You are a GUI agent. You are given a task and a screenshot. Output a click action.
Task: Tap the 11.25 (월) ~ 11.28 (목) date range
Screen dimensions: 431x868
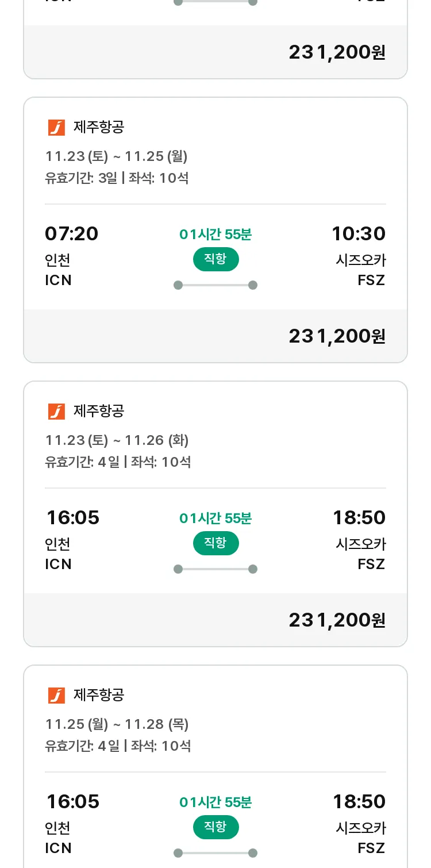point(117,724)
